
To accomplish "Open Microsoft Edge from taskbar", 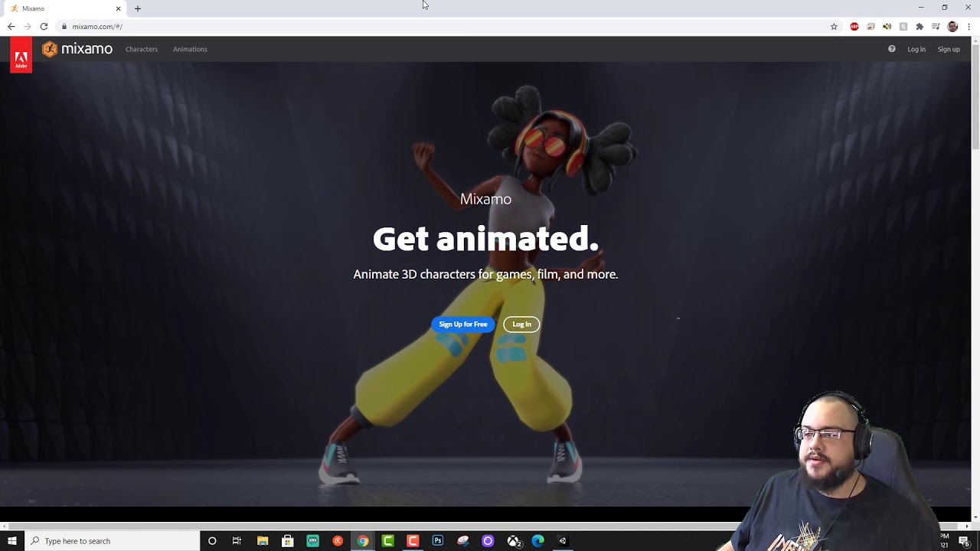I will point(538,541).
